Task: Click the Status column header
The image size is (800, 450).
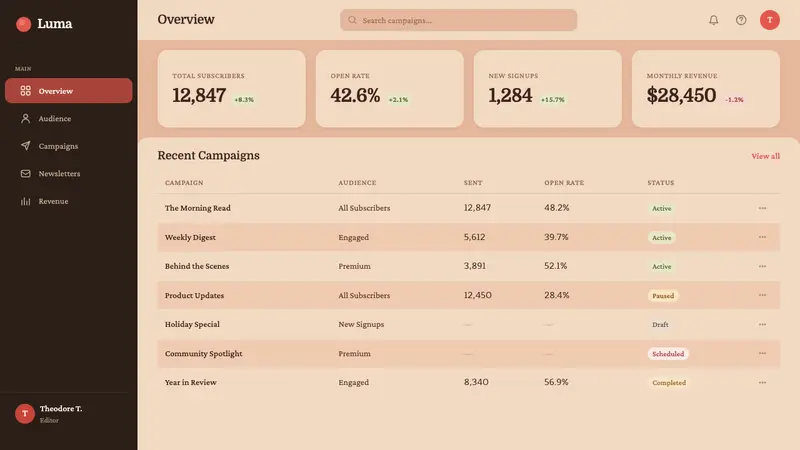Action: (661, 183)
